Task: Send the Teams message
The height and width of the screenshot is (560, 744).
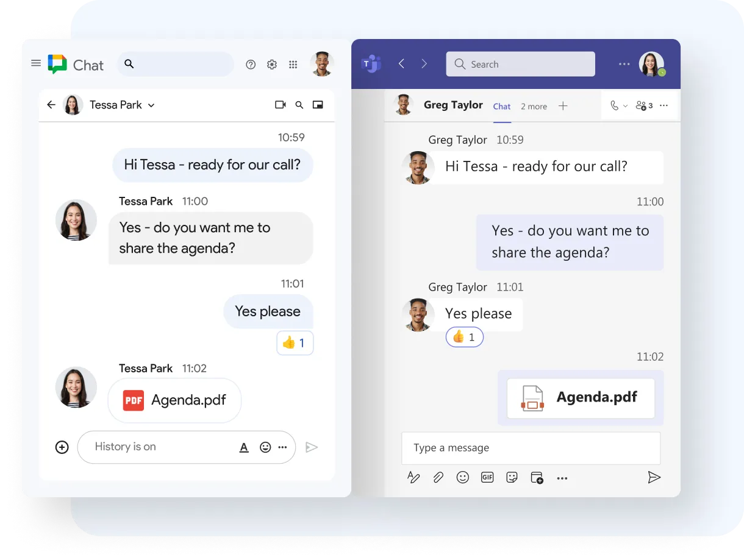Action: point(654,477)
